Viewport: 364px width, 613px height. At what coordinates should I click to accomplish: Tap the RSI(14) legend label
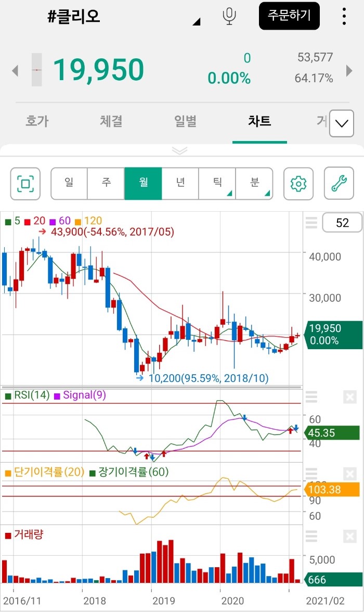point(28,395)
